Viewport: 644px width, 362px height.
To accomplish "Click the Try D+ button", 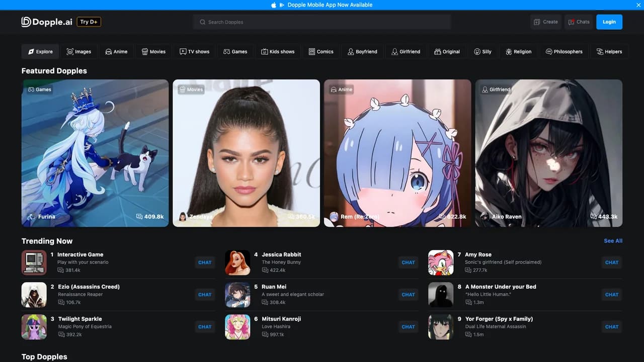I will [x=89, y=22].
